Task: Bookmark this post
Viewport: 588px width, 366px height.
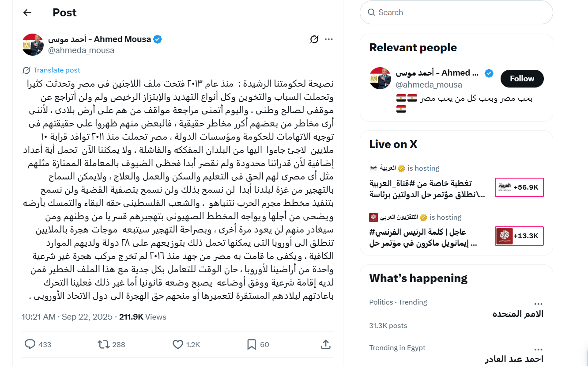Action: click(x=250, y=344)
